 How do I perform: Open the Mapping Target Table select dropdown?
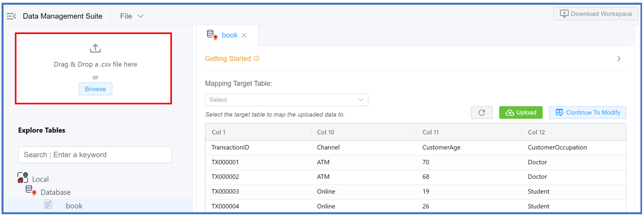286,100
